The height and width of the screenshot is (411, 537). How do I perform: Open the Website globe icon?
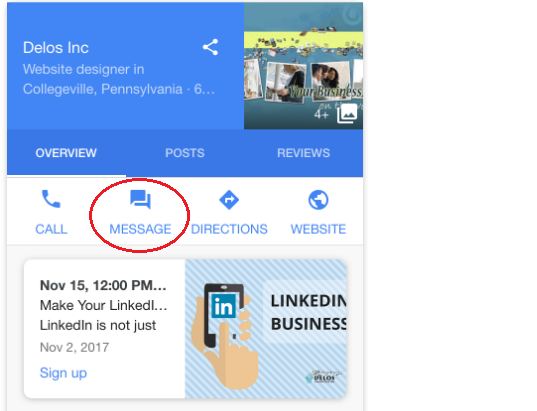click(x=318, y=200)
